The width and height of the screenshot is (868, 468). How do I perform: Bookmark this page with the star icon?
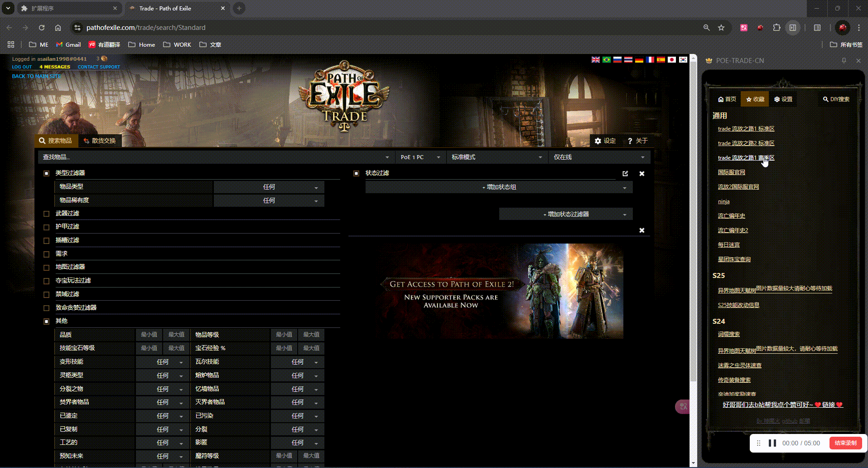point(721,28)
